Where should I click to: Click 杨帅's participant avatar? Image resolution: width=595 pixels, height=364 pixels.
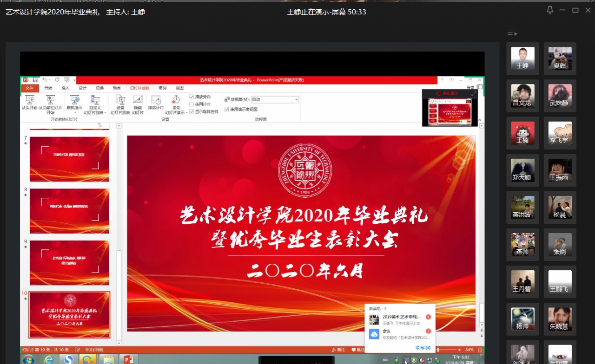click(x=522, y=319)
